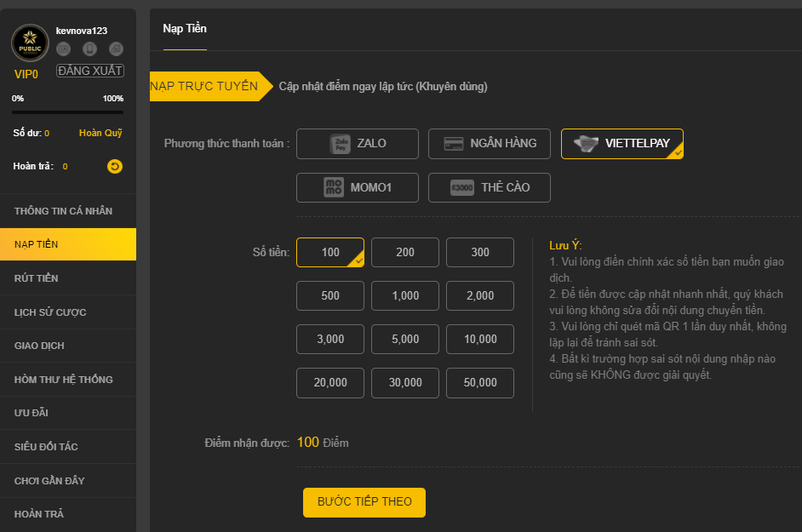Select the VIETTELPAY payment method
The width and height of the screenshot is (802, 532).
point(622,144)
